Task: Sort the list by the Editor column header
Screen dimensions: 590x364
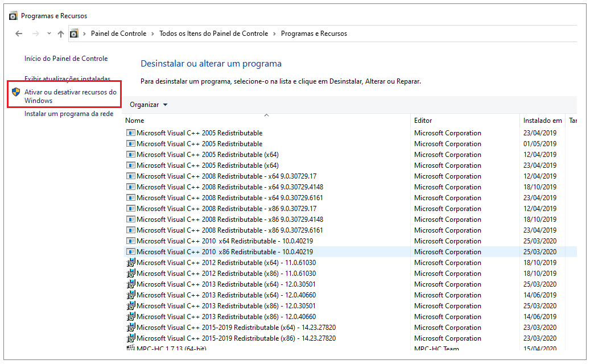Action: point(423,121)
